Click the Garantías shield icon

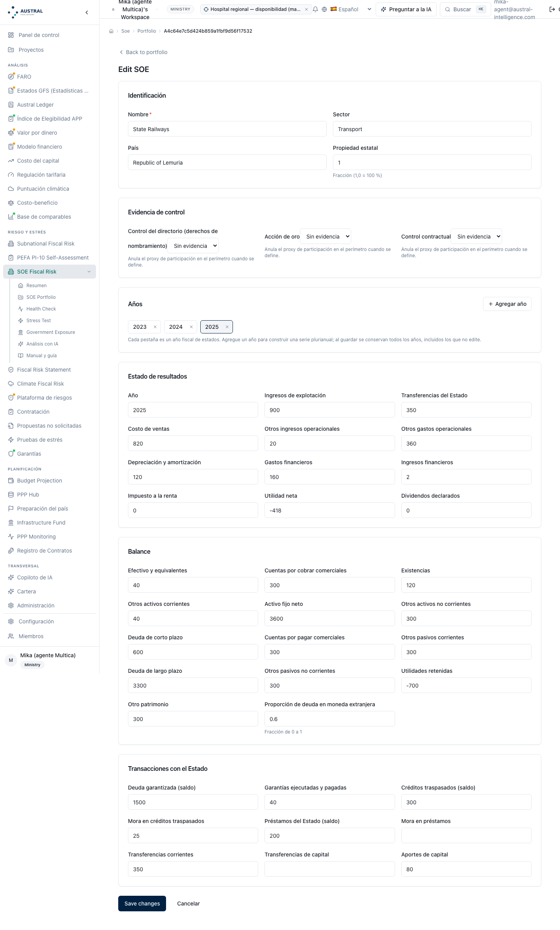pos(11,454)
